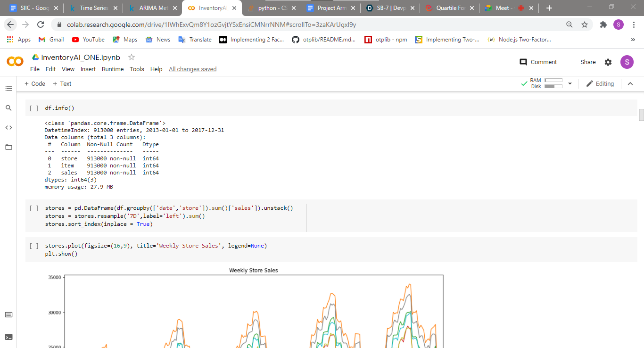Click the Share button
This screenshot has height=348, width=644.
[588, 62]
